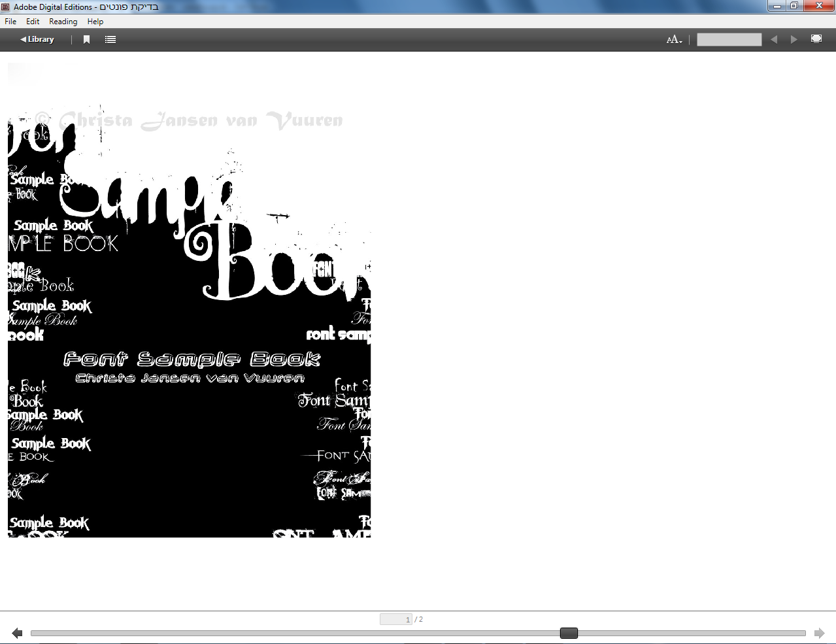836x644 pixels.
Task: Add a bookmark with the bookmark icon
Action: [86, 39]
